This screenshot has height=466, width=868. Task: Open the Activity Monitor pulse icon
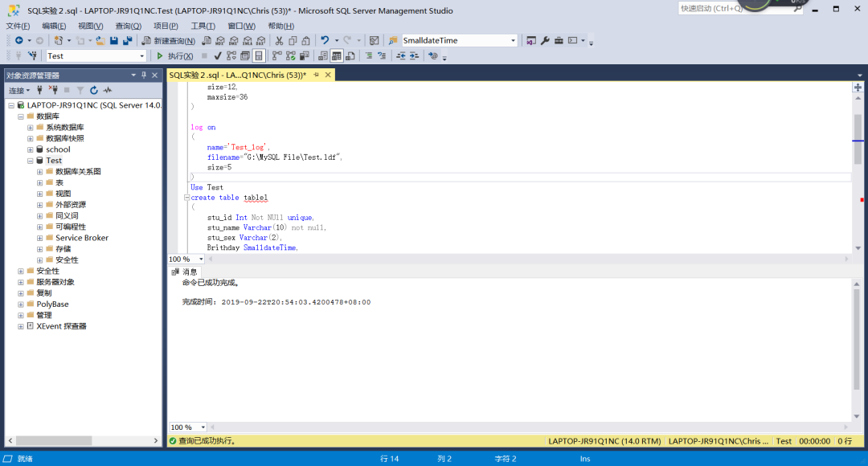pyautogui.click(x=108, y=90)
